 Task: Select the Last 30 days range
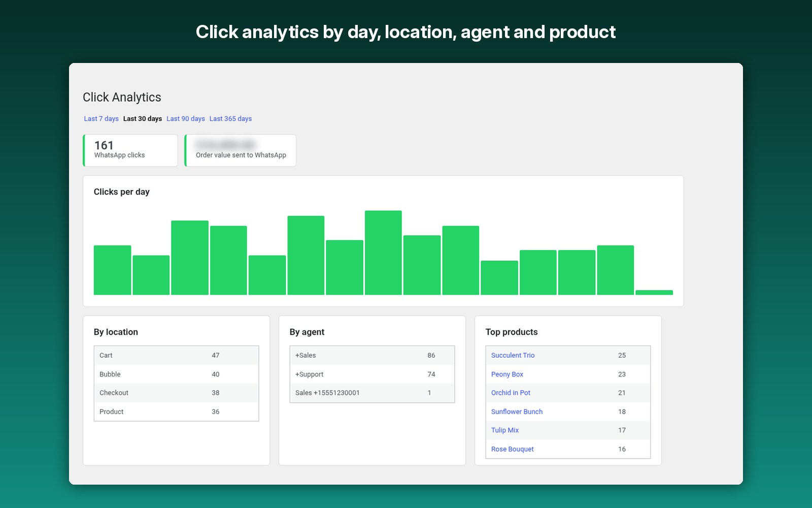(x=143, y=119)
